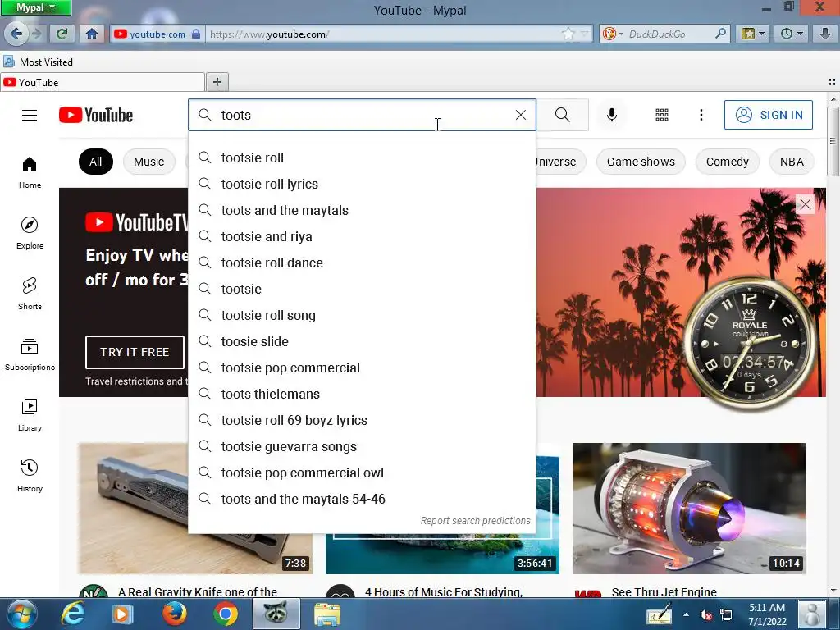840x630 pixels.
Task: Click Report search predictions link
Action: [x=475, y=521]
